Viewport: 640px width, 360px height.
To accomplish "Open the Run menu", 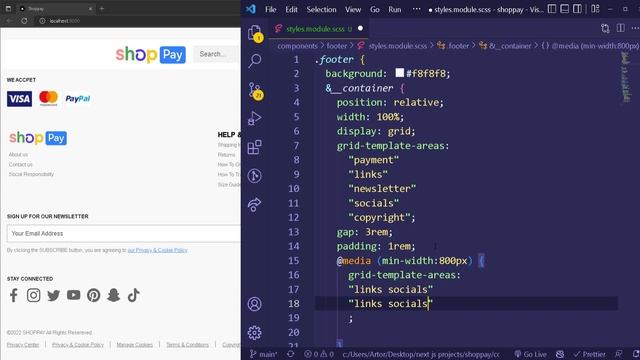I will pyautogui.click(x=395, y=9).
